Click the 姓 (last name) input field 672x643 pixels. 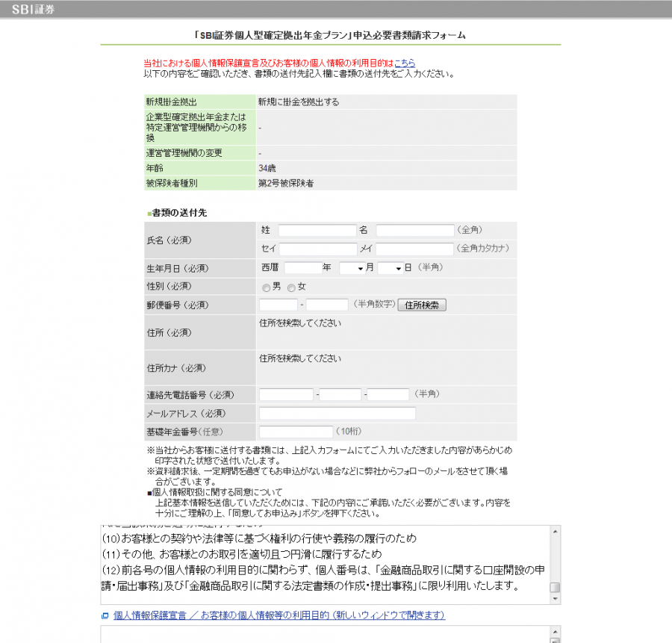coord(317,230)
